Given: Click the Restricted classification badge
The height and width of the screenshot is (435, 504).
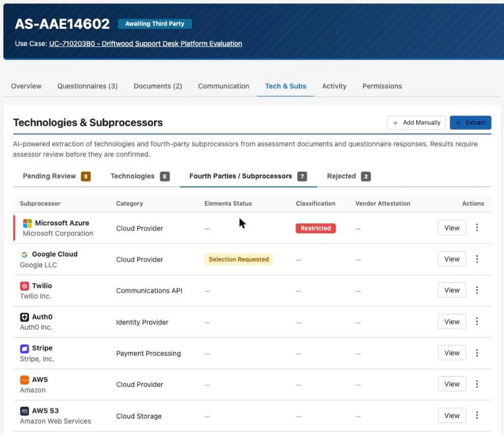Looking at the screenshot, I should (315, 228).
